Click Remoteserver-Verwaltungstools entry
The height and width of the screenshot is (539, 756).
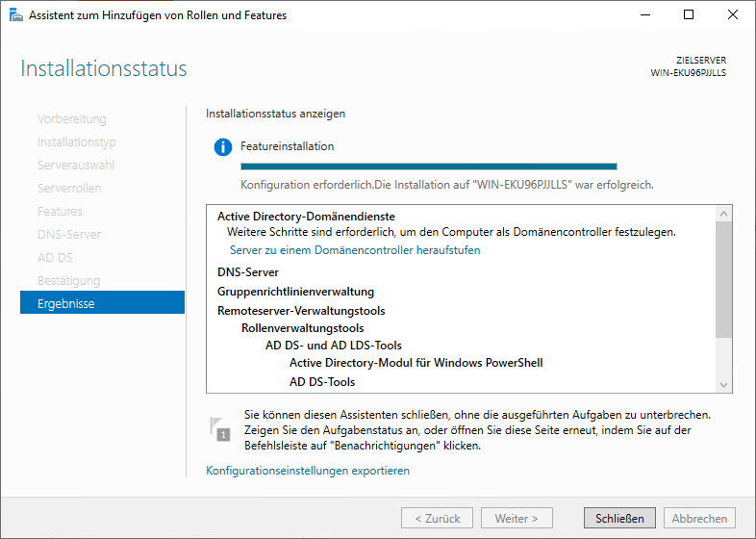301,311
